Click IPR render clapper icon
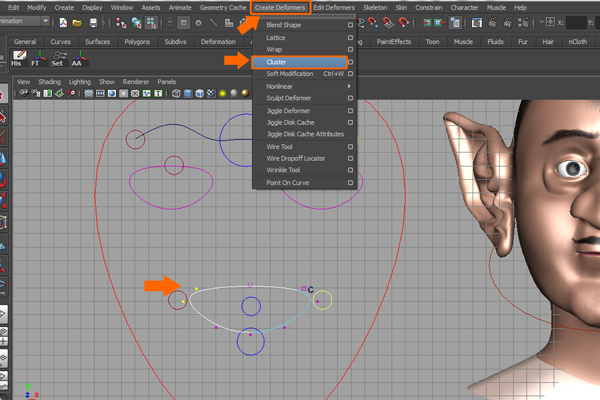 click(508, 23)
